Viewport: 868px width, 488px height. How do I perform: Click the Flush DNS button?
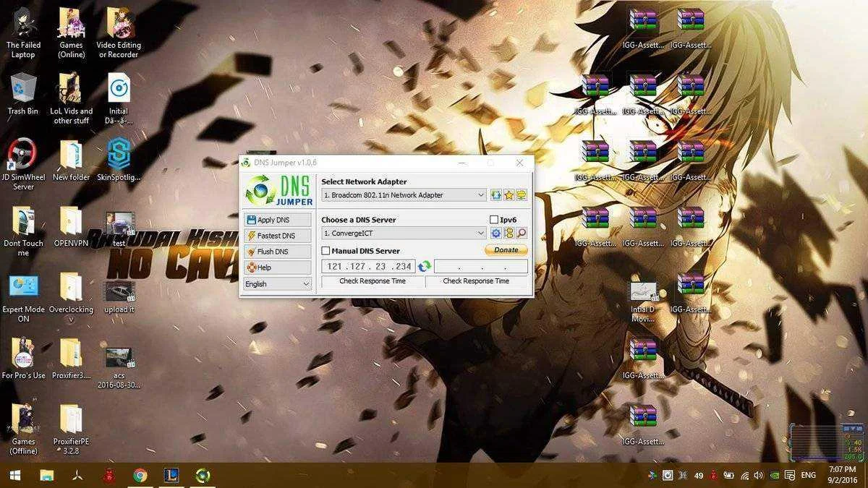coord(278,252)
